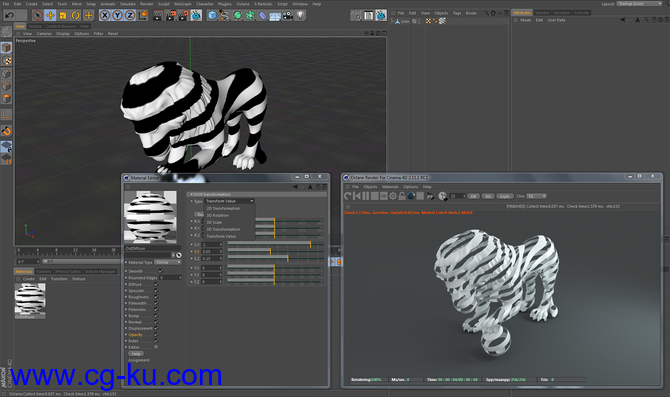Click the Material Editor sphere preview
The height and width of the screenshot is (397, 670).
click(x=150, y=217)
